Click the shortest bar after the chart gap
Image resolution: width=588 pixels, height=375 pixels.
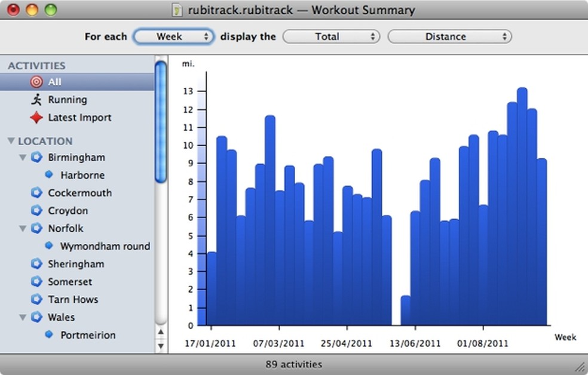point(405,310)
